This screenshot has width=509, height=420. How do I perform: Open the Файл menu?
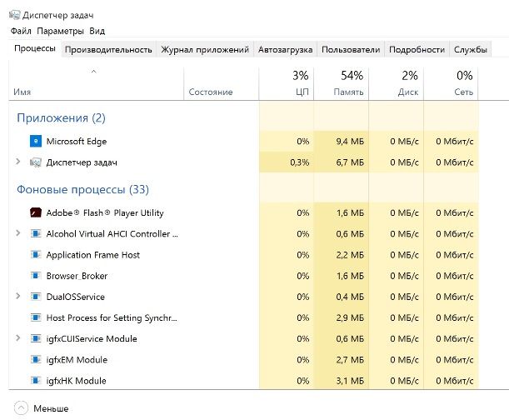pos(21,31)
